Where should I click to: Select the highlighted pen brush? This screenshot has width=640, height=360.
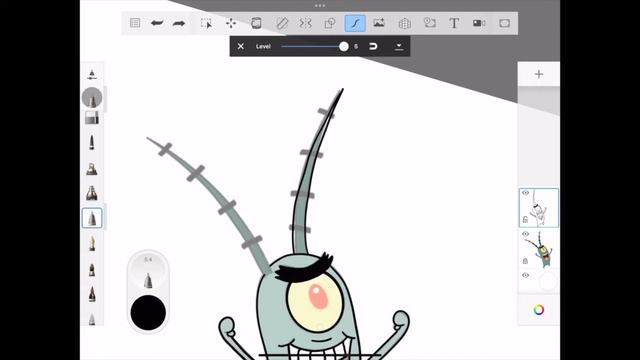pyautogui.click(x=92, y=218)
